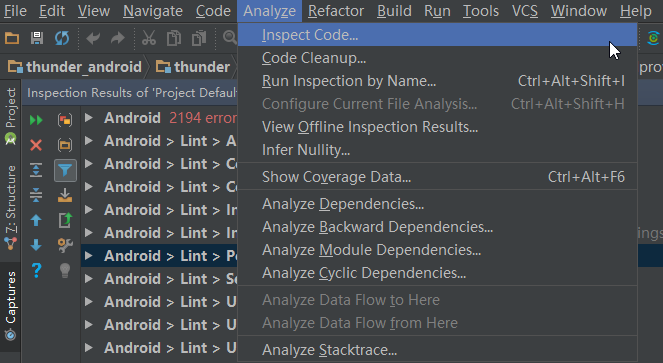Screen dimensions: 663x363
Task: Open the Run menu
Action: pyautogui.click(x=437, y=11)
